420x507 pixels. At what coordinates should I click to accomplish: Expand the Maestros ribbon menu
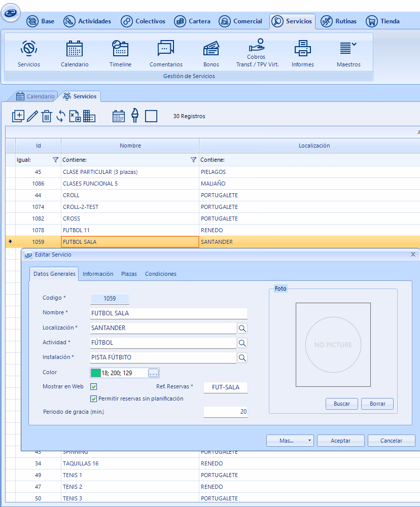[x=348, y=54]
